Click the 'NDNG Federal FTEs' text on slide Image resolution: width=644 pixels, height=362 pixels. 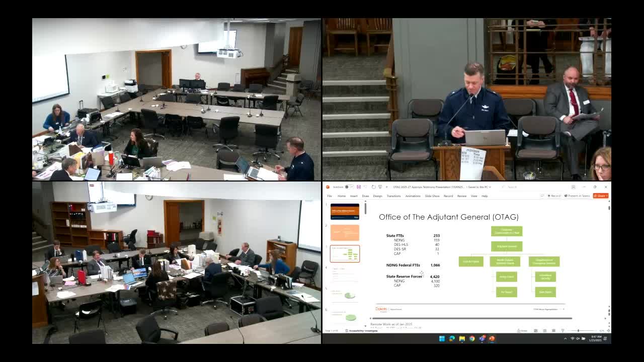pyautogui.click(x=403, y=265)
